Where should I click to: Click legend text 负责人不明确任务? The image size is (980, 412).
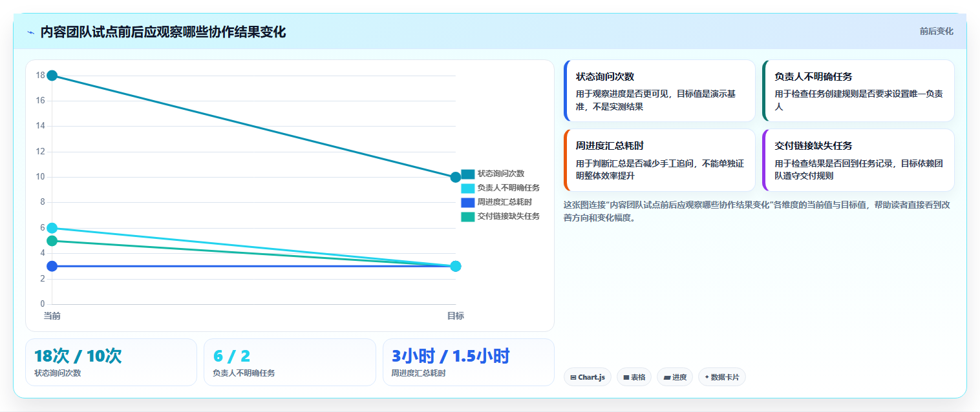[509, 188]
